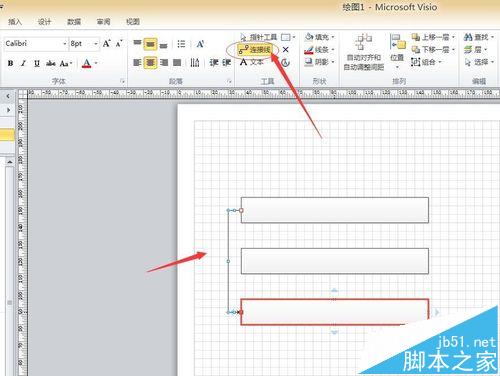The width and height of the screenshot is (500, 376).
Task: Open the 字体 font dialog launcher
Action: click(x=122, y=81)
